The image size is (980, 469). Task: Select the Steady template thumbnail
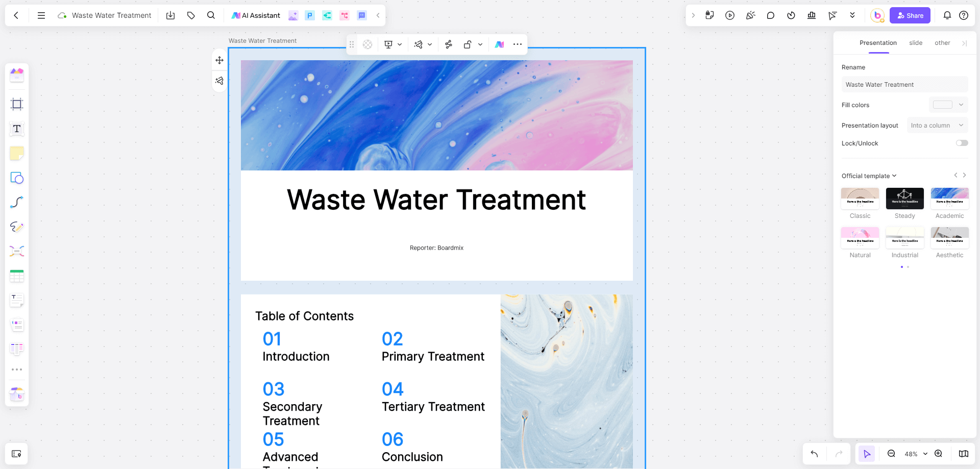coord(905,199)
